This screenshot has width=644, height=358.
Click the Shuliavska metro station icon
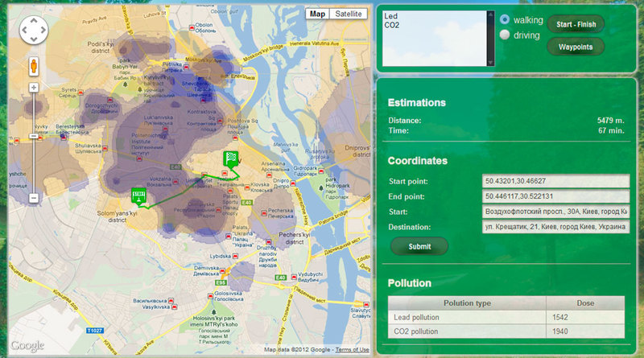pos(105,148)
